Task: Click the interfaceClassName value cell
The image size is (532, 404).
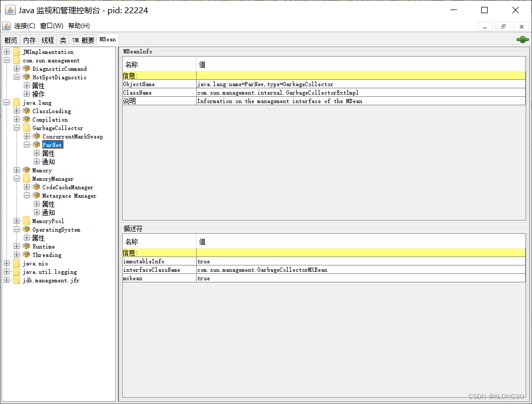Action: click(x=361, y=270)
